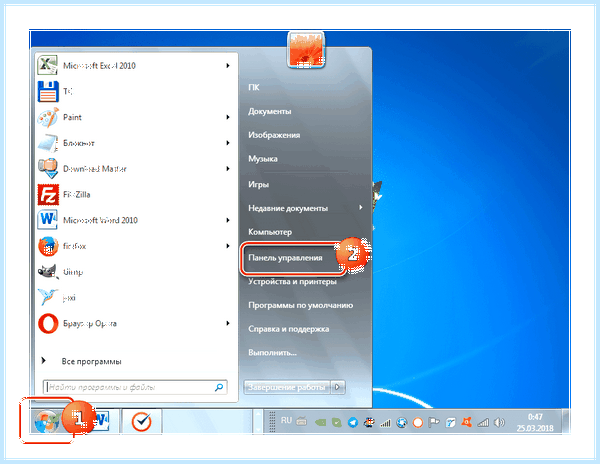This screenshot has height=464, width=600.
Task: Expand the Microsoft Word 2010 jump list arrow
Action: tap(228, 220)
